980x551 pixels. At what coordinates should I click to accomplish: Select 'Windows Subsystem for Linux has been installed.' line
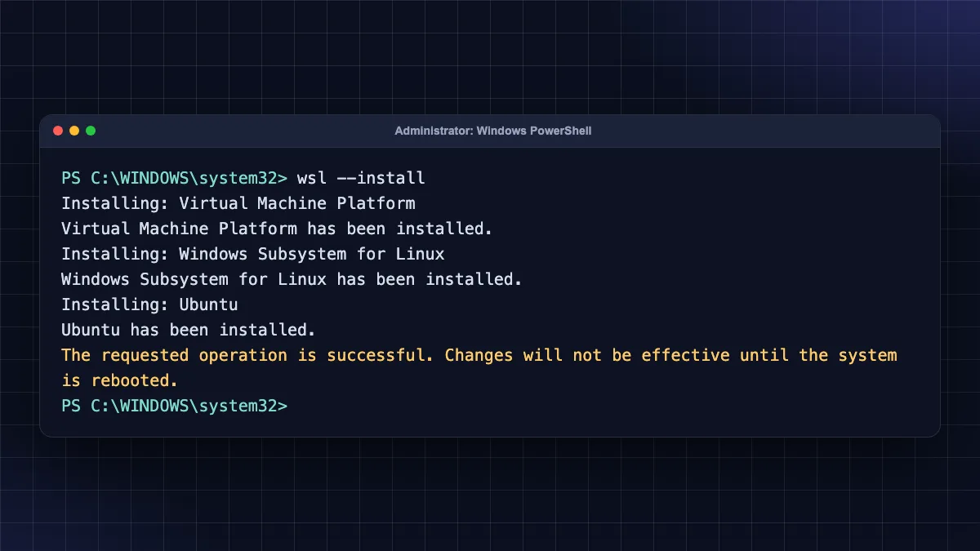click(x=292, y=279)
